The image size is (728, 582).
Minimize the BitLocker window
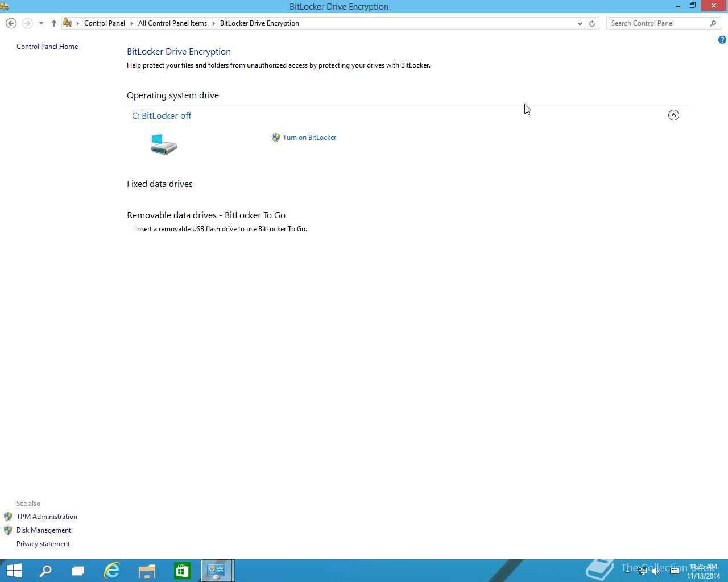[x=678, y=6]
